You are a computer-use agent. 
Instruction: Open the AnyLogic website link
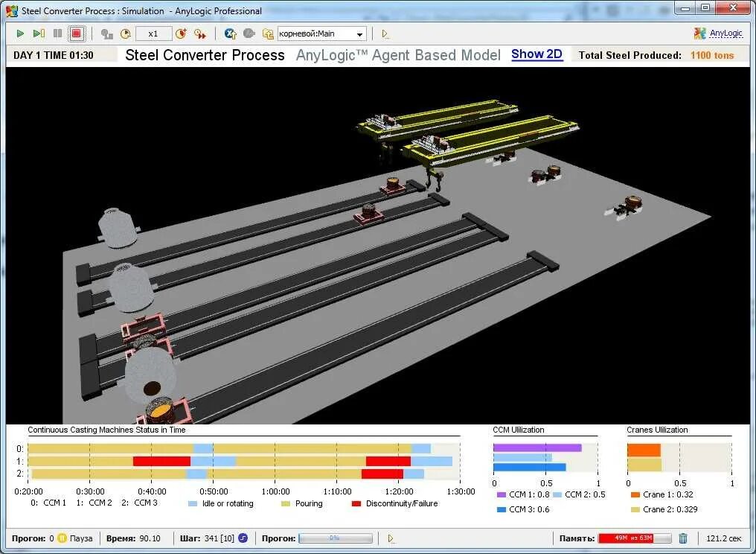725,34
